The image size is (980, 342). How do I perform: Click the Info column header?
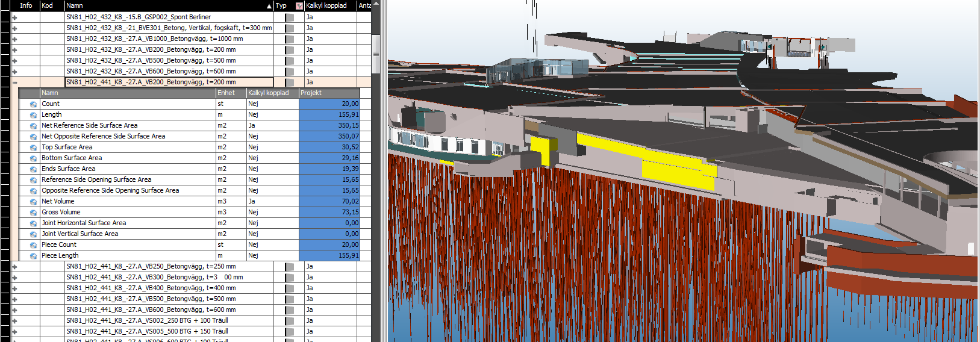[25, 5]
